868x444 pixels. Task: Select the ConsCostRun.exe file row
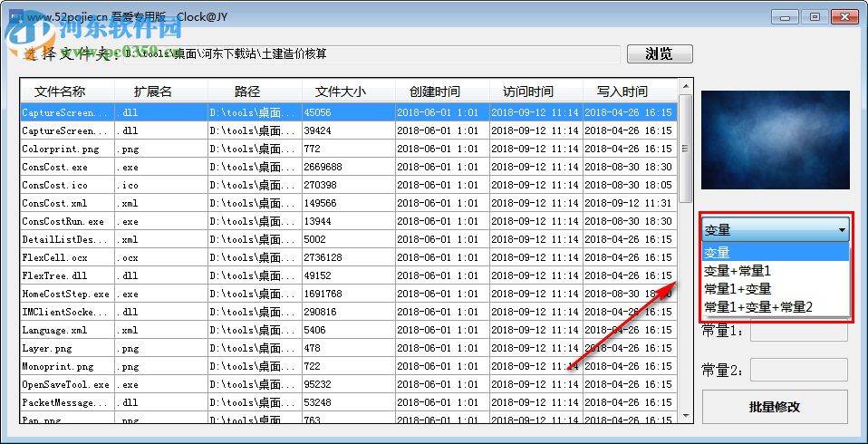point(349,221)
